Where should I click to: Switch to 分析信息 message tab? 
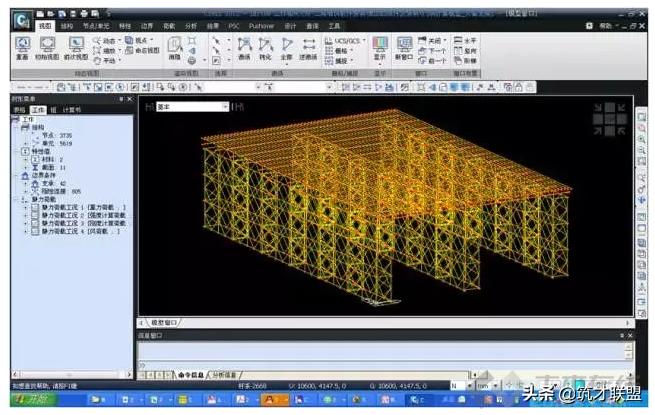224,375
